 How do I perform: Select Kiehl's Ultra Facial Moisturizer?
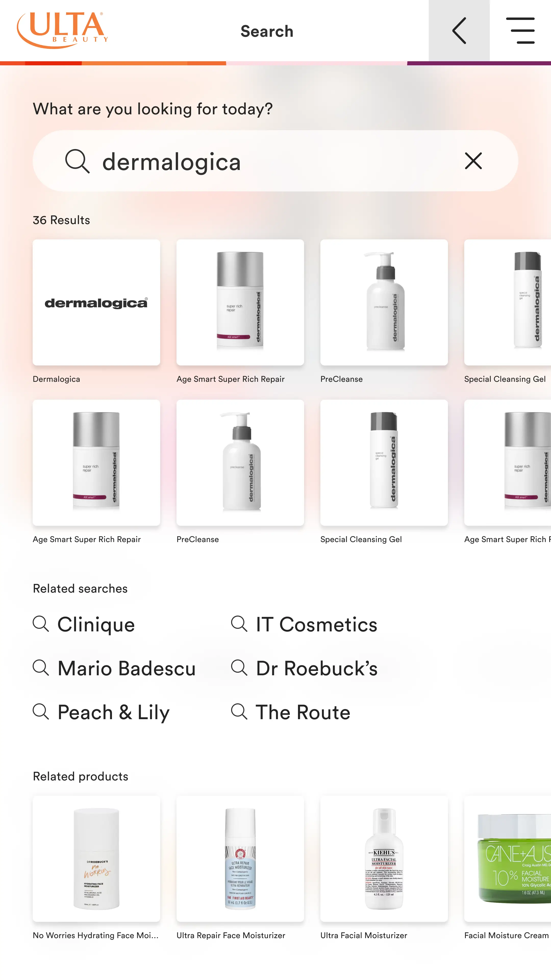click(384, 867)
